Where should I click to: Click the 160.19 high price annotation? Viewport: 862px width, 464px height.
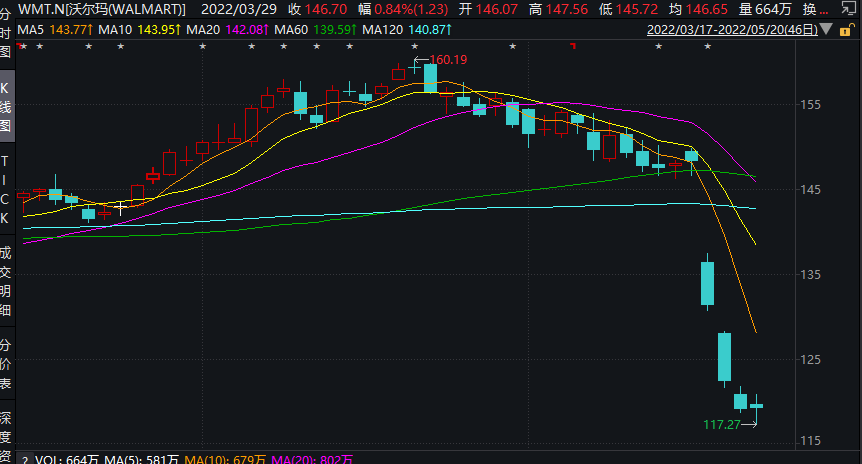tap(448, 60)
